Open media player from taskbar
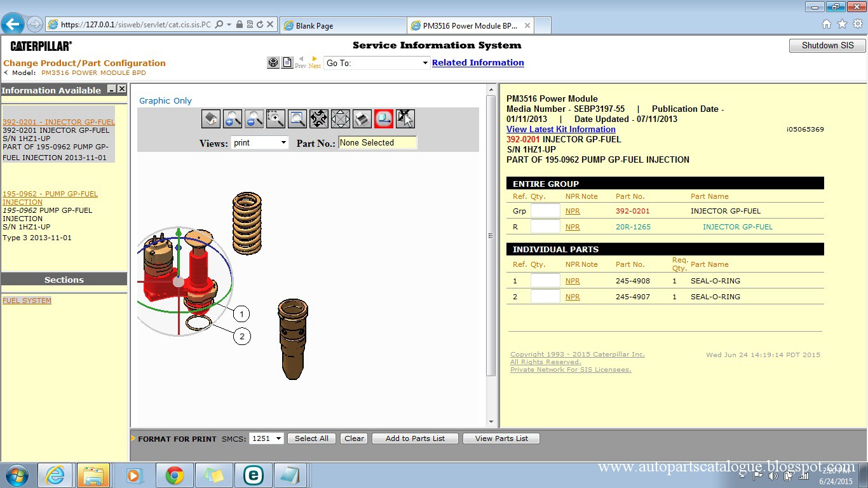This screenshot has height=488, width=868. [133, 475]
